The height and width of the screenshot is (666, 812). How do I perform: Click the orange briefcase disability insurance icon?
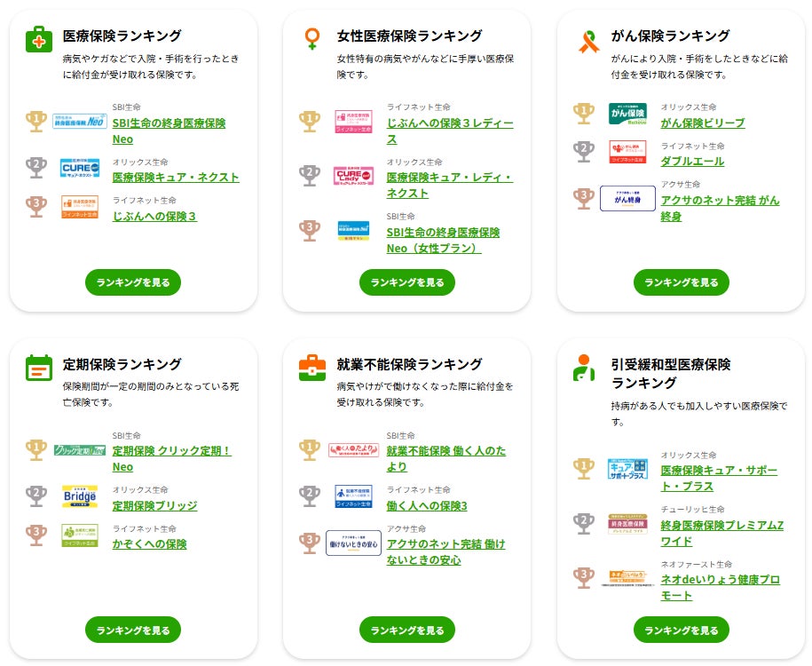(312, 368)
